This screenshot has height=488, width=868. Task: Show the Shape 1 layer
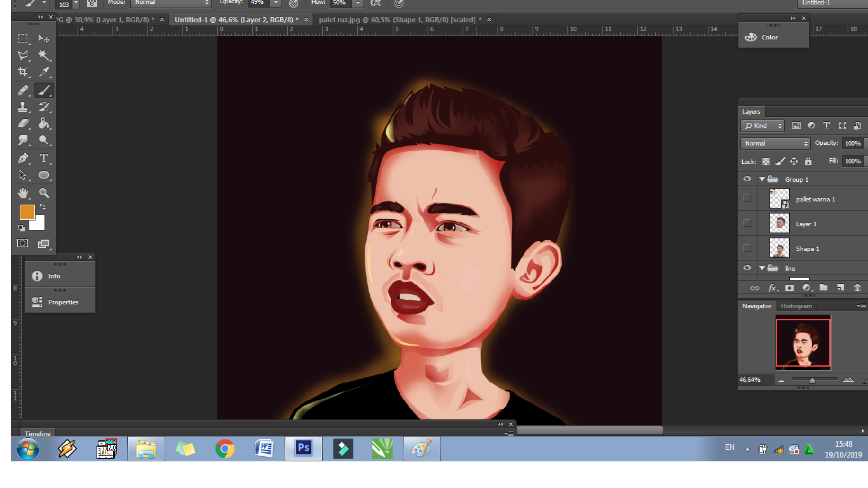(747, 248)
